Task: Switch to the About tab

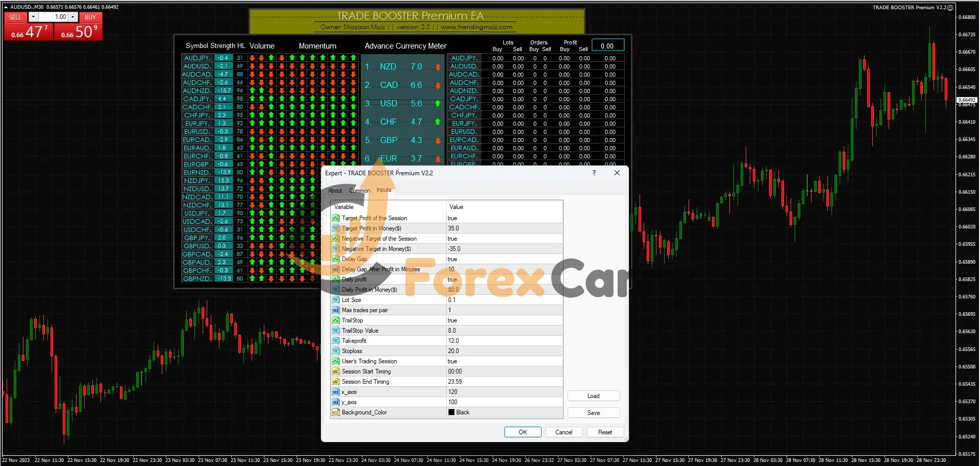Action: (x=335, y=191)
